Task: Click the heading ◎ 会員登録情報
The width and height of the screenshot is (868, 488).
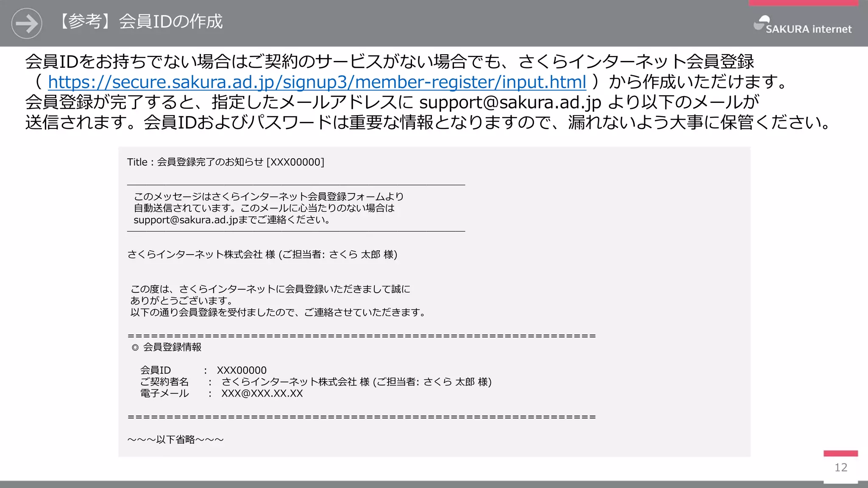Action: coord(167,347)
